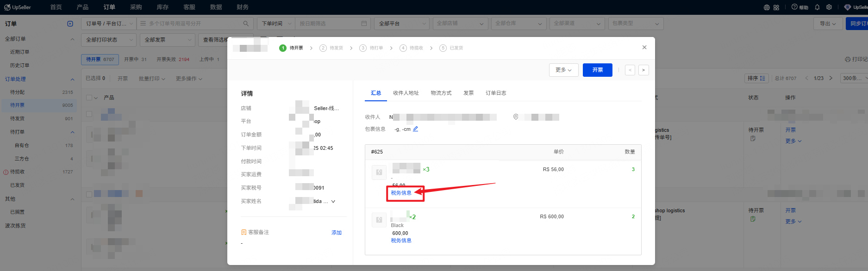Click the first product's image placeholder
This screenshot has width=868, height=271.
click(x=379, y=172)
